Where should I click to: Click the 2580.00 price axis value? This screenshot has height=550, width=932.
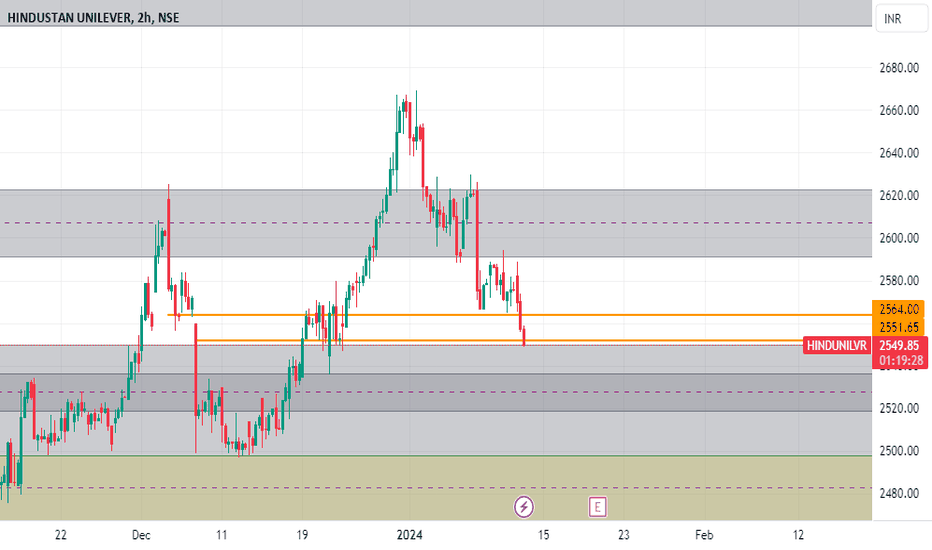(x=899, y=280)
